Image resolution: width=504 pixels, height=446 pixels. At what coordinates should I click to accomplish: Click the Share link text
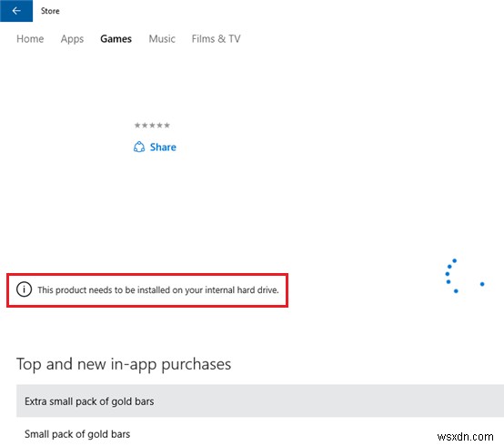tap(163, 147)
